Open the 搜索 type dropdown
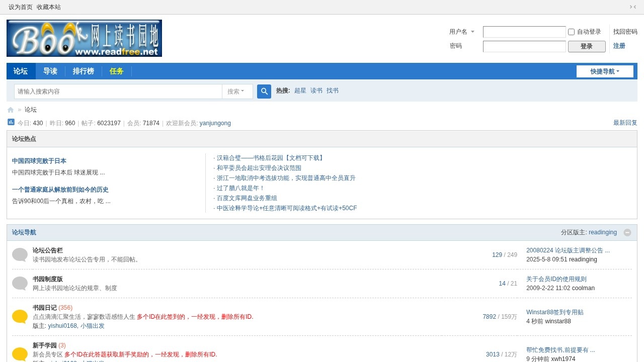This screenshot has height=362, width=644. point(236,92)
